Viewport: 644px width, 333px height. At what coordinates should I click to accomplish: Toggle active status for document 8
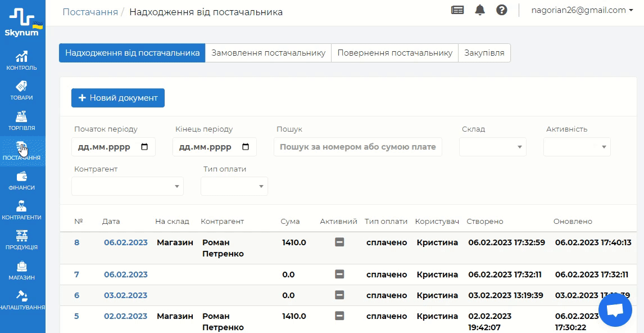(x=339, y=242)
